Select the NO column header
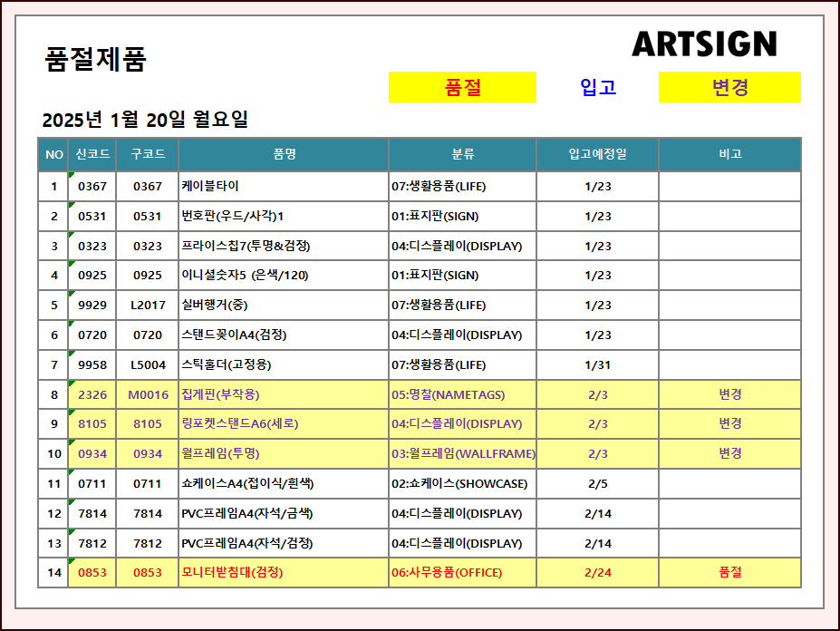 point(53,154)
